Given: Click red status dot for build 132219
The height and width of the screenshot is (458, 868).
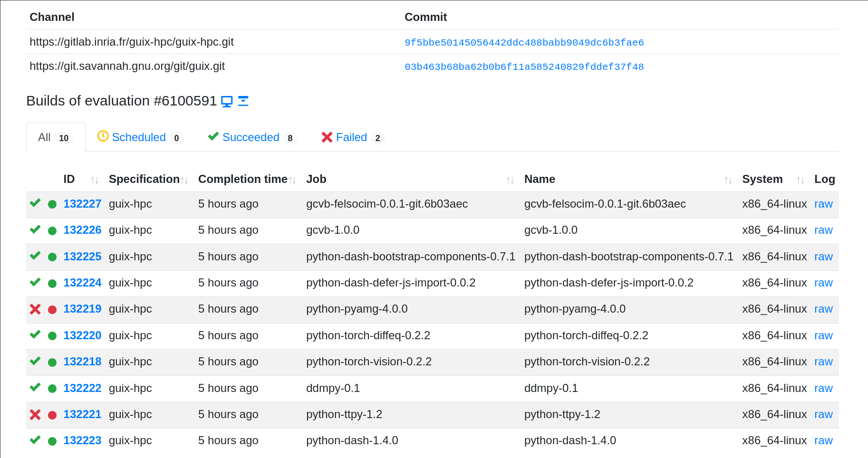Looking at the screenshot, I should (x=52, y=309).
